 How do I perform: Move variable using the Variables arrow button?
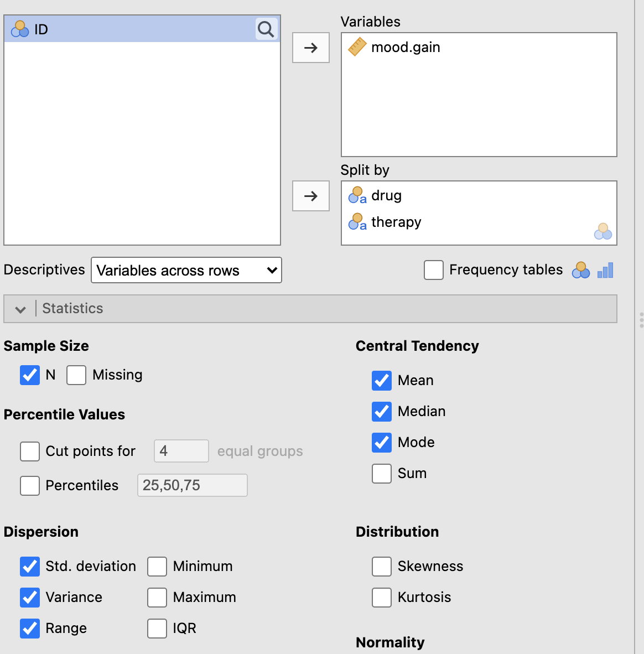311,48
